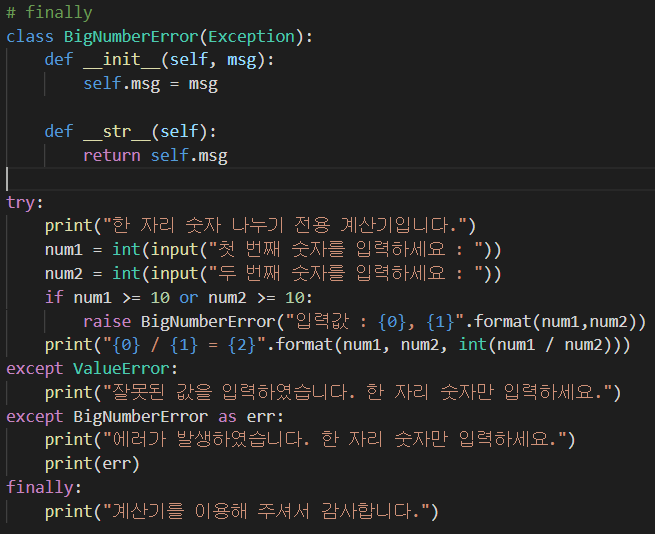Click the '# finally' comment line
Image resolution: width=655 pixels, height=534 pixels.
49,13
